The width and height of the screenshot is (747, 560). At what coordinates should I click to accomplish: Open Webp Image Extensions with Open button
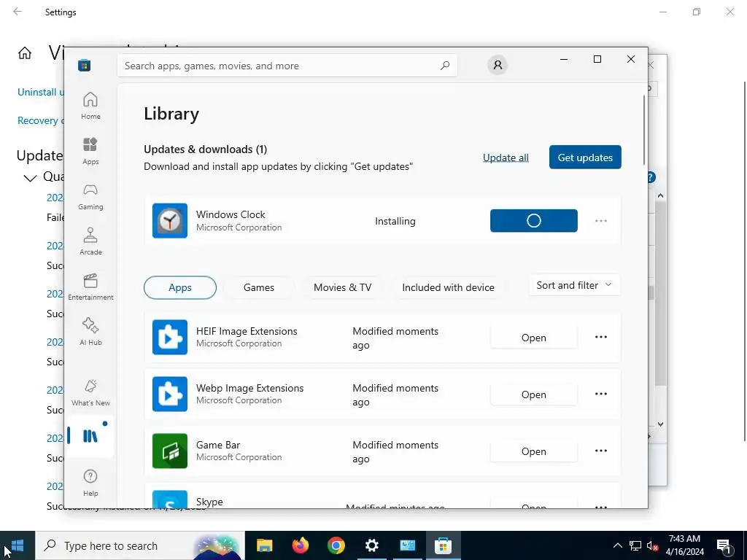coord(533,394)
